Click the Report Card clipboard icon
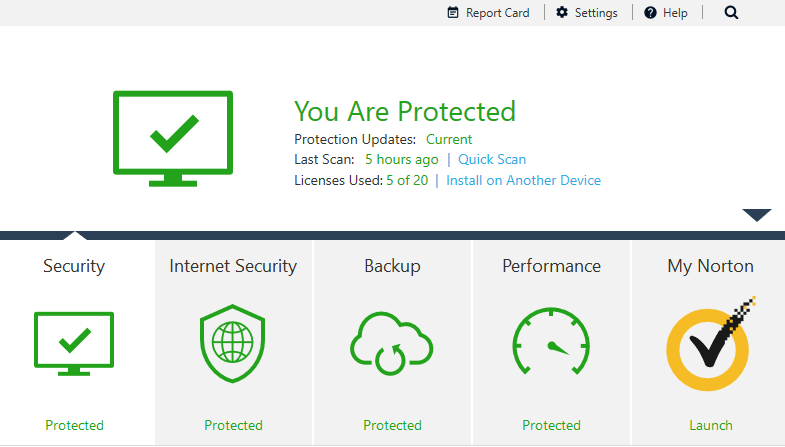 (x=453, y=13)
